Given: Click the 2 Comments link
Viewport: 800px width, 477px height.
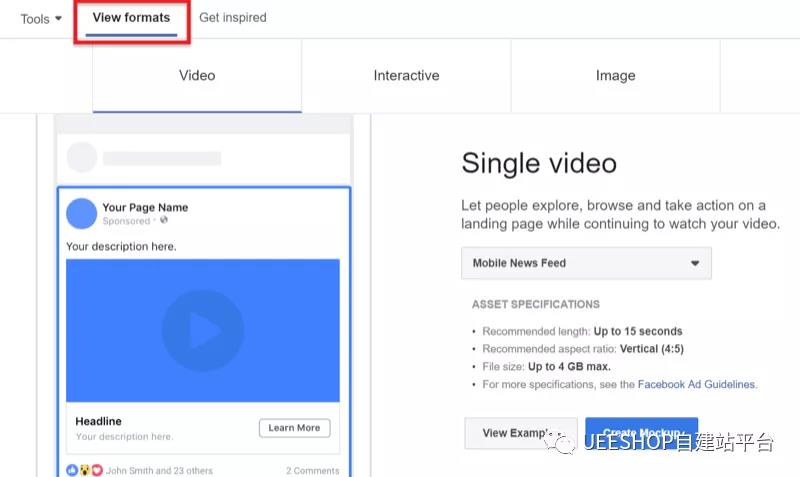Looking at the screenshot, I should tap(312, 470).
